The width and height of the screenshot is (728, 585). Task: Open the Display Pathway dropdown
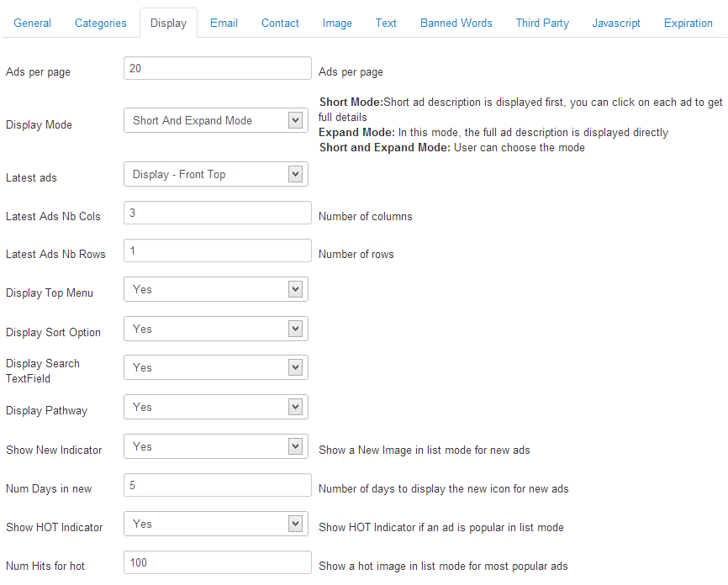click(x=216, y=407)
